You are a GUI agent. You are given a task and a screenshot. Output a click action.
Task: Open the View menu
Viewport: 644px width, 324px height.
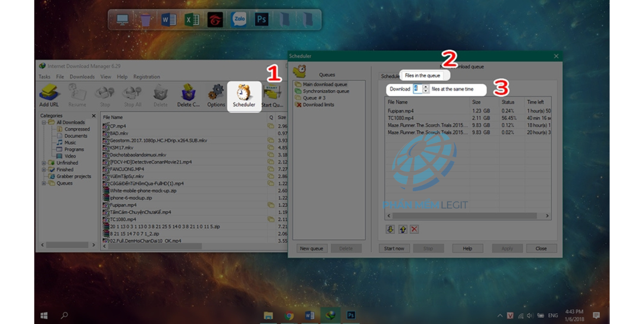106,77
